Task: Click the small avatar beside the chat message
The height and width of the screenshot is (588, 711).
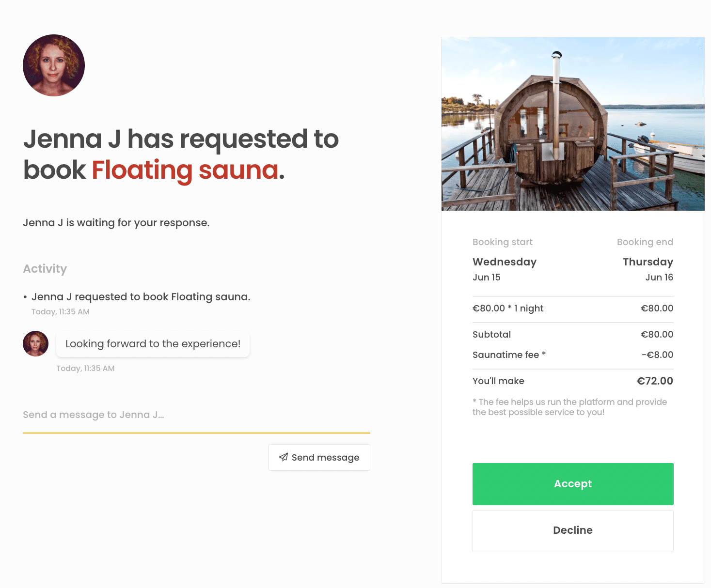Action: click(36, 344)
